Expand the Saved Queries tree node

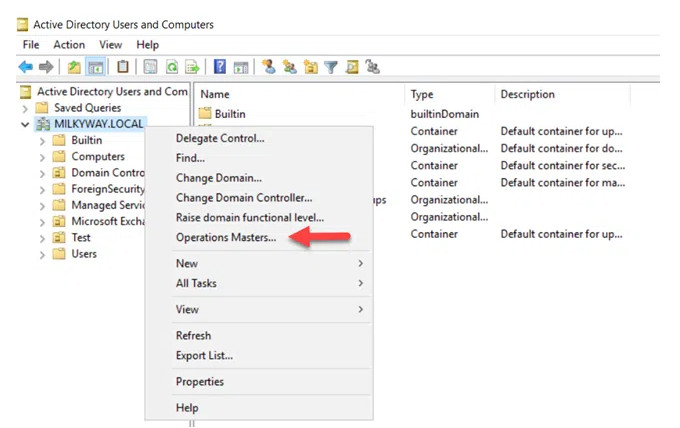[x=25, y=108]
